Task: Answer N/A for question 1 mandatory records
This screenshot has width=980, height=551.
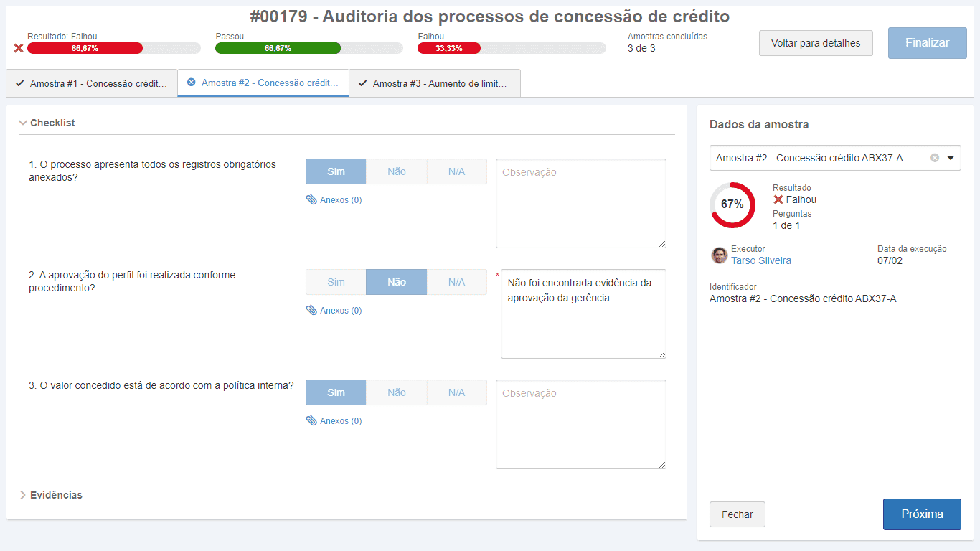Action: (x=457, y=171)
